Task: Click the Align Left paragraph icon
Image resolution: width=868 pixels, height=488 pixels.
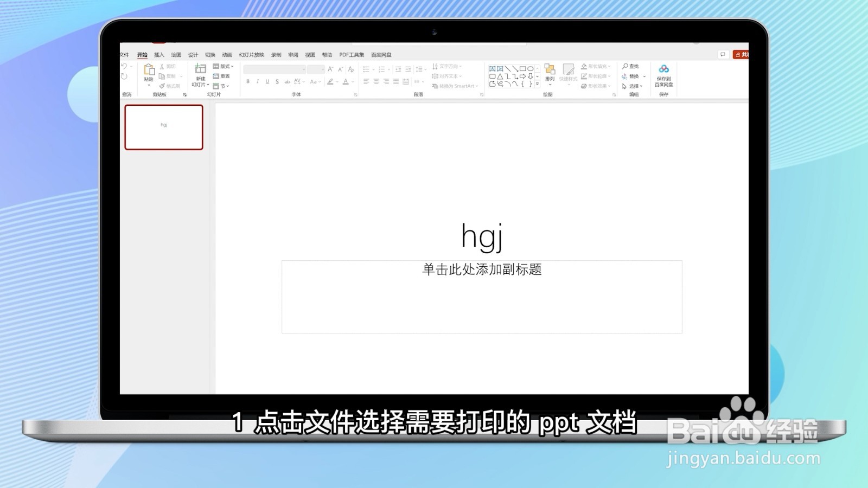Action: click(366, 81)
